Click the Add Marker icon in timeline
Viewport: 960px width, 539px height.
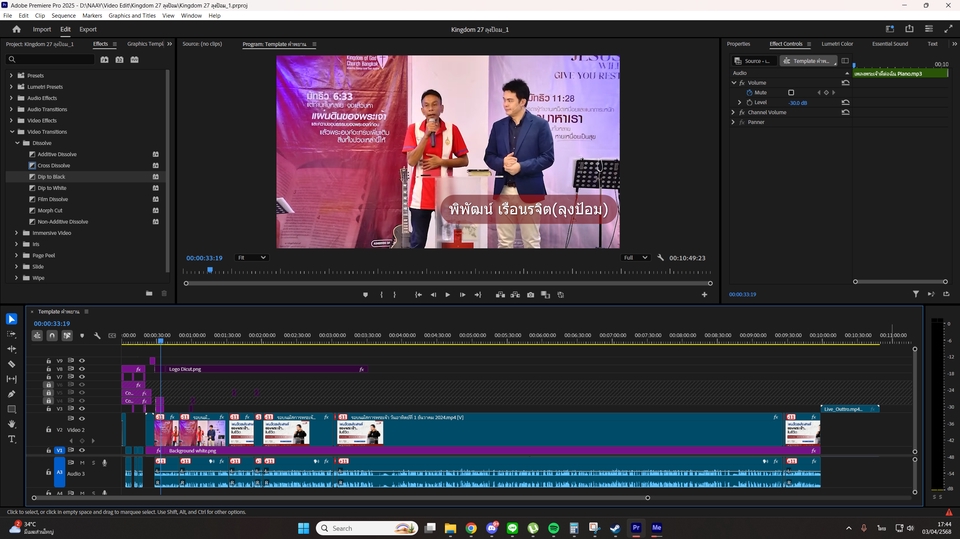point(82,336)
